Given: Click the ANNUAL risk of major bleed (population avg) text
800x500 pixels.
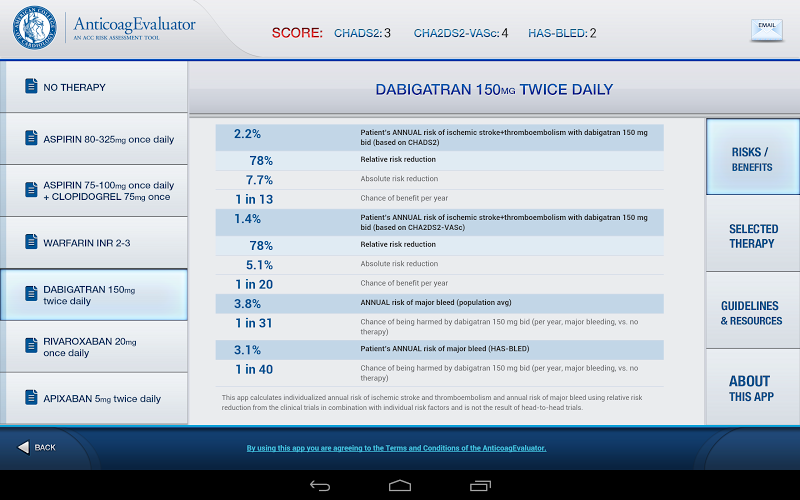Looking at the screenshot, I should click(x=436, y=303).
